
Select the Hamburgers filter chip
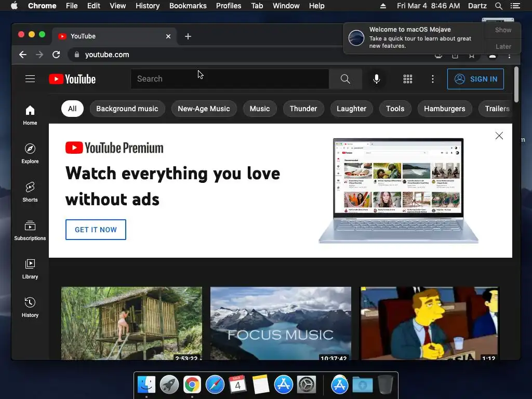tap(445, 109)
